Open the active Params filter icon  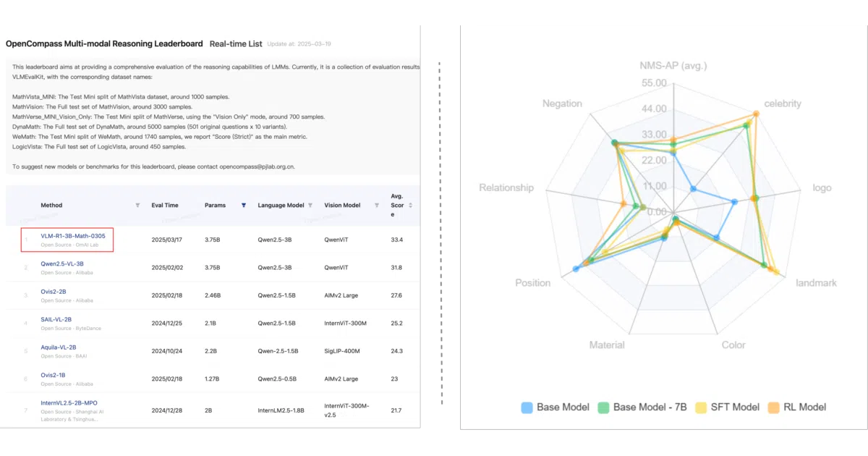tap(244, 206)
